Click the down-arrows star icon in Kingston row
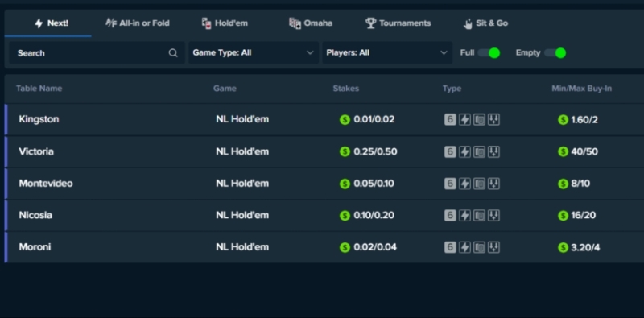The image size is (644, 318). click(493, 120)
